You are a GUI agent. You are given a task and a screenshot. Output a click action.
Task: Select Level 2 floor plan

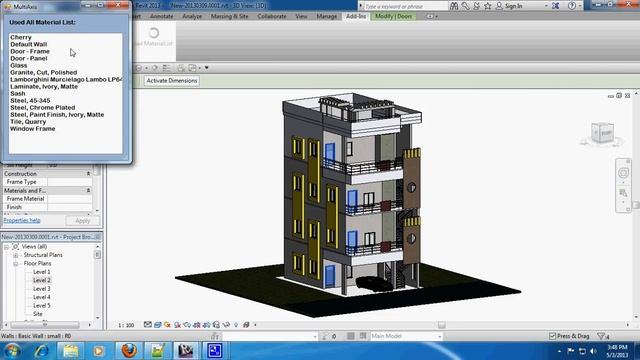tap(42, 280)
